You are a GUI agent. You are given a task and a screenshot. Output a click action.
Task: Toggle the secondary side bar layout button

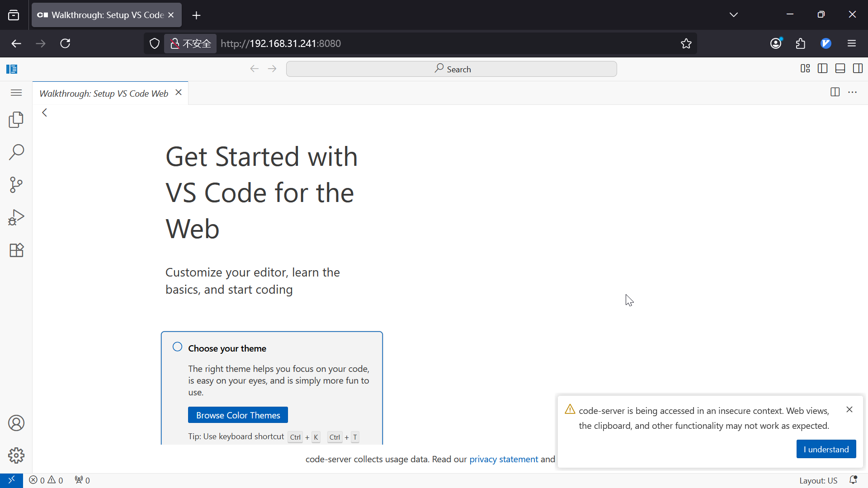click(x=858, y=69)
